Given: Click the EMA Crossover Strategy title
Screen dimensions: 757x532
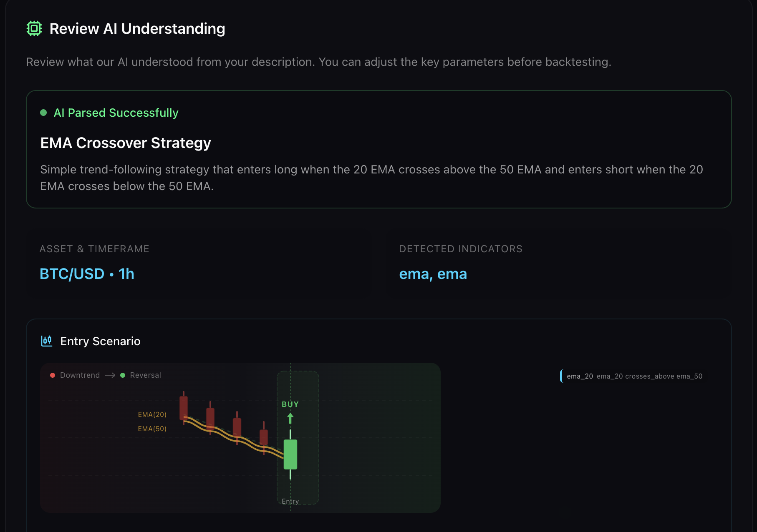Looking at the screenshot, I should click(x=126, y=143).
